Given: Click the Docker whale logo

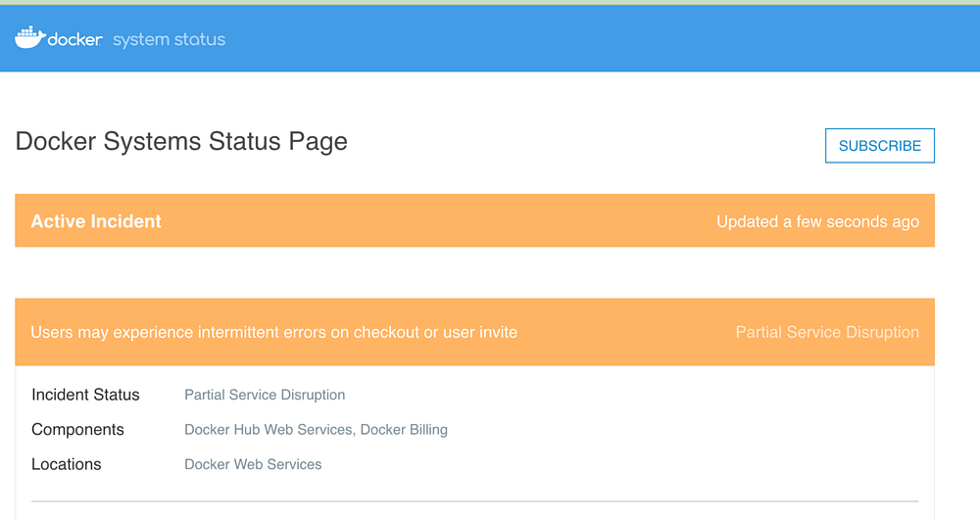Looking at the screenshot, I should click(30, 37).
